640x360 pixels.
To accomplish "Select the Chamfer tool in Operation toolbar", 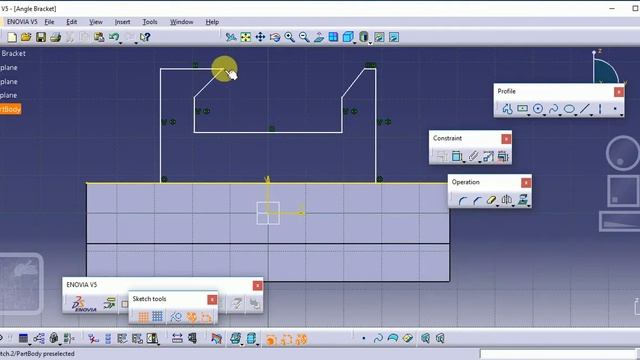I will click(477, 200).
